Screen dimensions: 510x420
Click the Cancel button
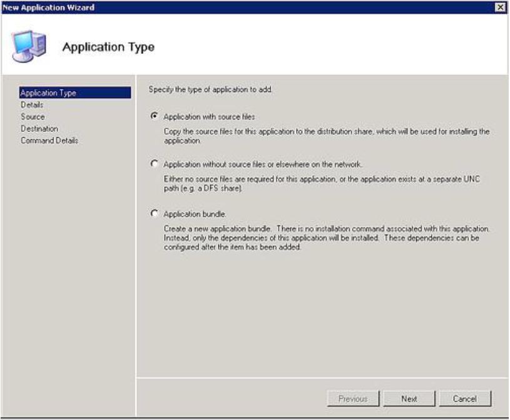465,399
